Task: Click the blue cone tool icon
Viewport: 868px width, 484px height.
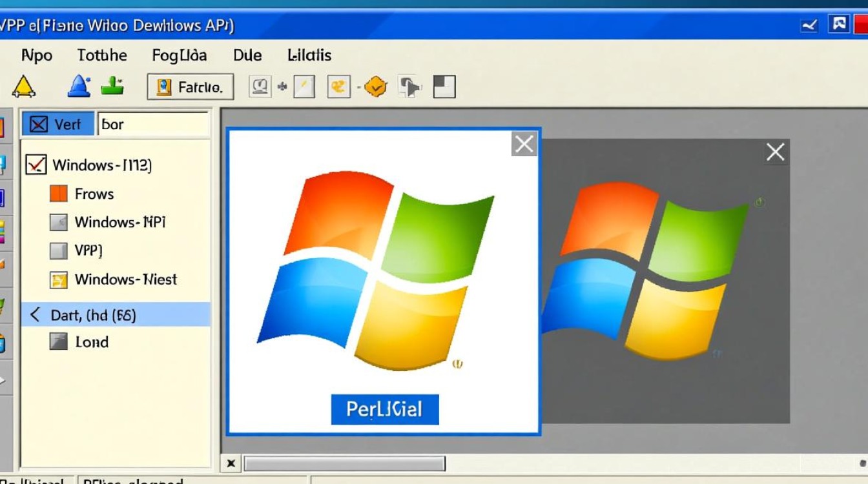Action: (x=79, y=85)
